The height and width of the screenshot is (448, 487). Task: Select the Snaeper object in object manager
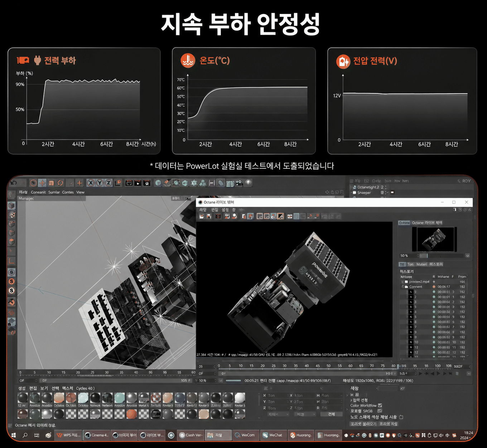click(364, 193)
